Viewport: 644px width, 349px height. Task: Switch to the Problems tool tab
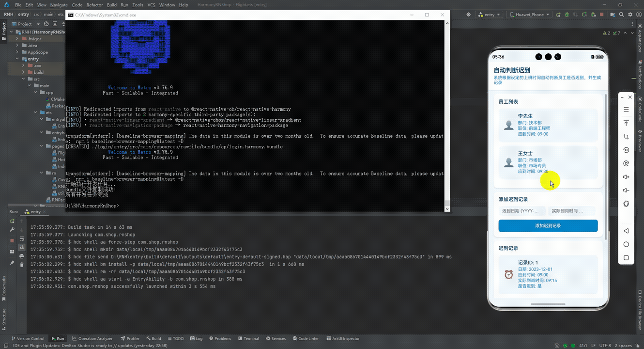pyautogui.click(x=219, y=338)
